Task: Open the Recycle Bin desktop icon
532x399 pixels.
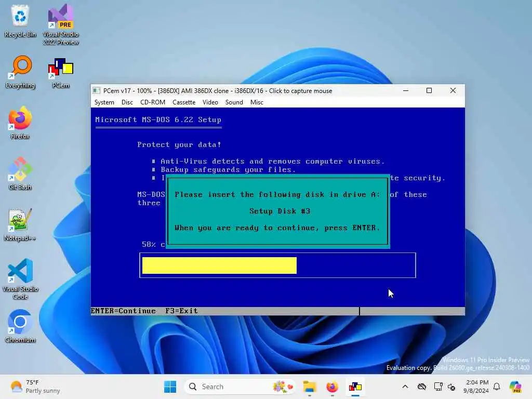Action: (x=20, y=21)
